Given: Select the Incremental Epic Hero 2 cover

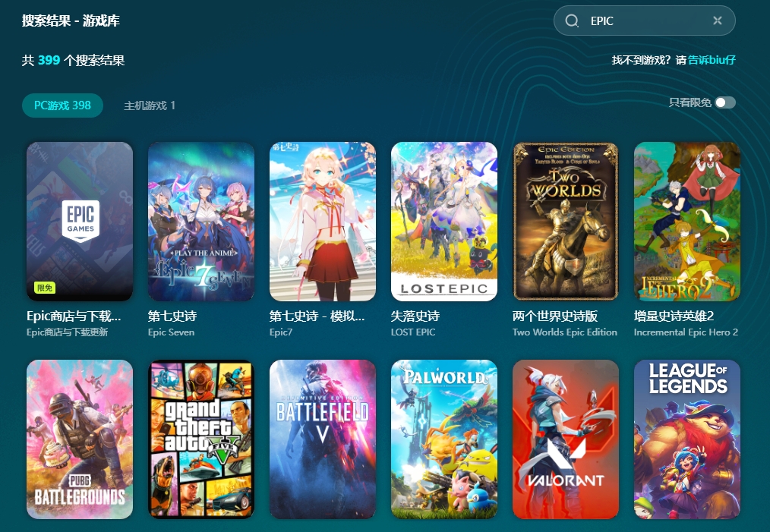Looking at the screenshot, I should pyautogui.click(x=687, y=222).
